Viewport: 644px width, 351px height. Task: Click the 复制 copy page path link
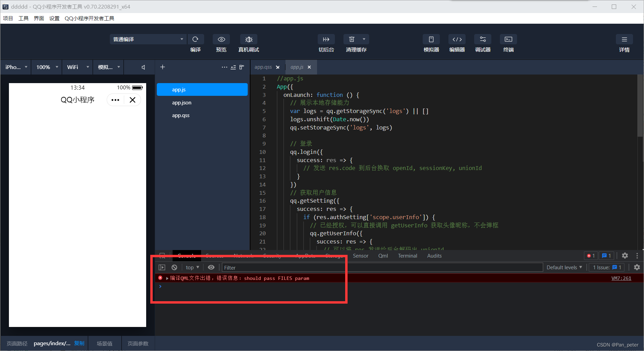[79, 343]
